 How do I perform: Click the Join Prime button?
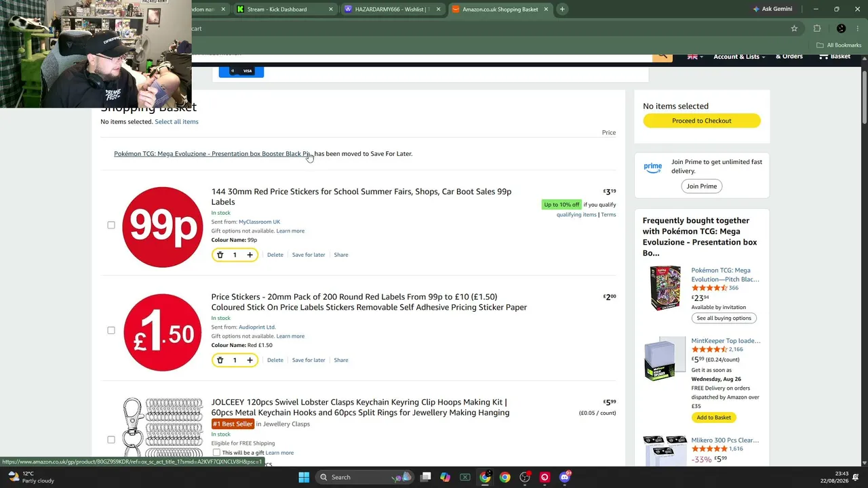tap(702, 186)
